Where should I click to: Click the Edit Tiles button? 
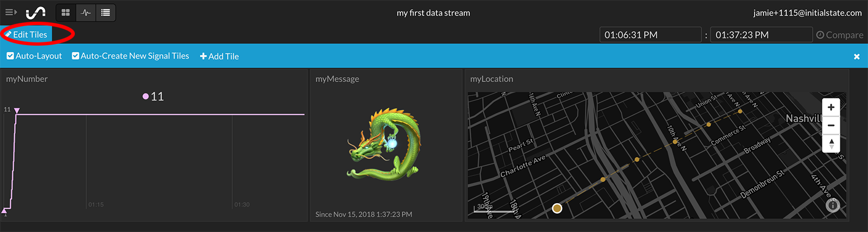(x=27, y=35)
